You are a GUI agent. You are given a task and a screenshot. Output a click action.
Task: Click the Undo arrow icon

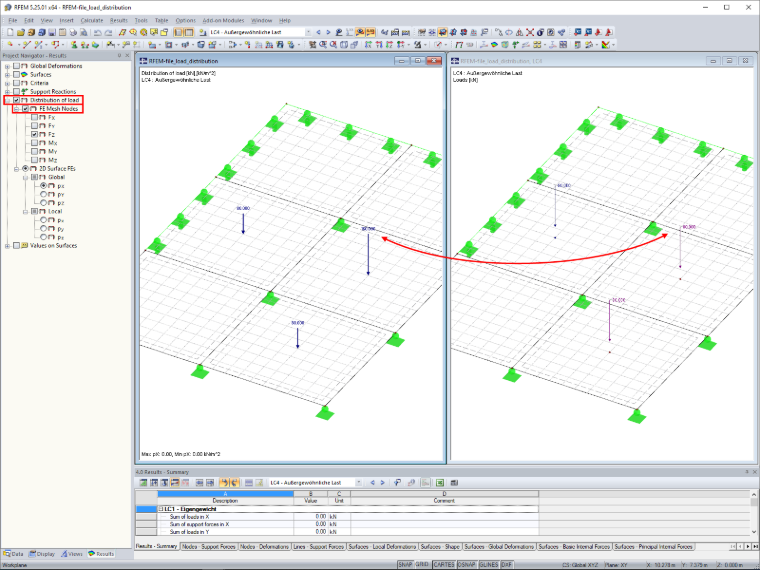[x=98, y=32]
